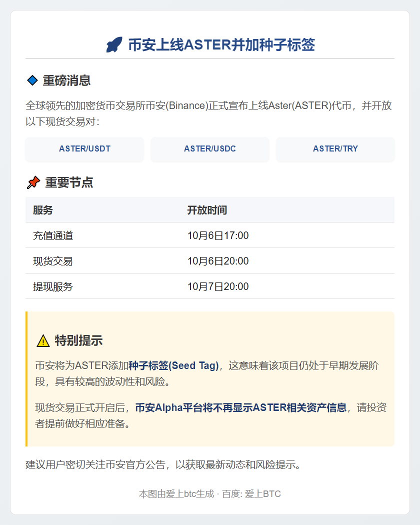This screenshot has height=525, width=420.
Task: Select the ASTER/USDT trading pair chip
Action: [x=84, y=148]
